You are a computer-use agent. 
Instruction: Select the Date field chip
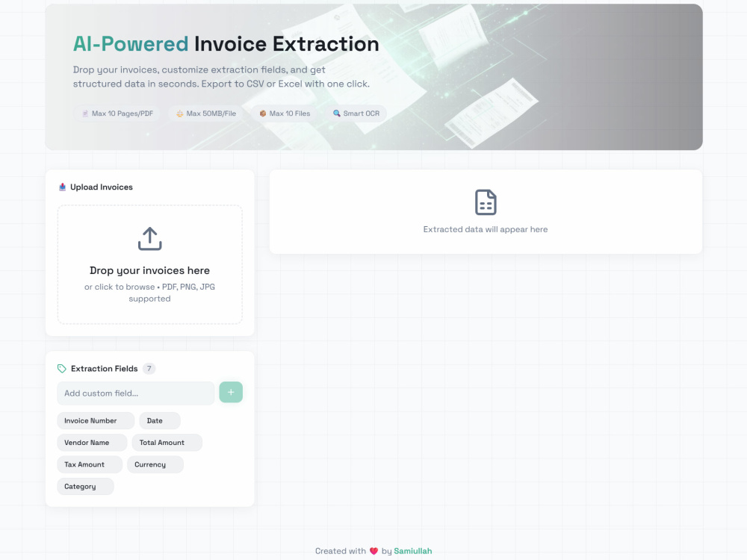click(160, 421)
